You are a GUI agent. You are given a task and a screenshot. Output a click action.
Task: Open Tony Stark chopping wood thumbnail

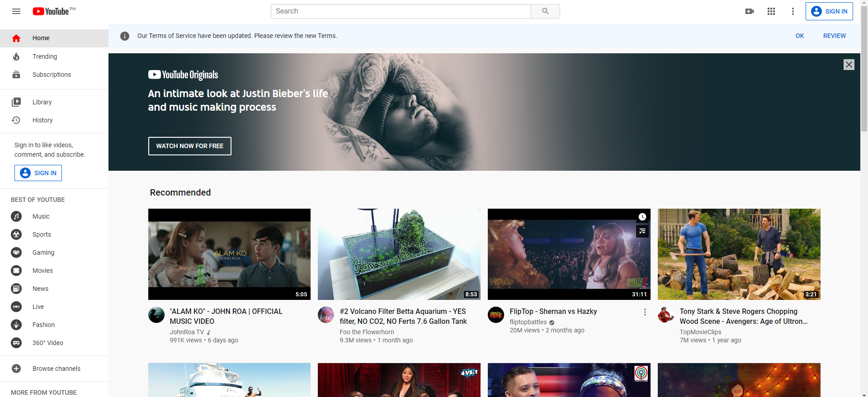pos(739,254)
